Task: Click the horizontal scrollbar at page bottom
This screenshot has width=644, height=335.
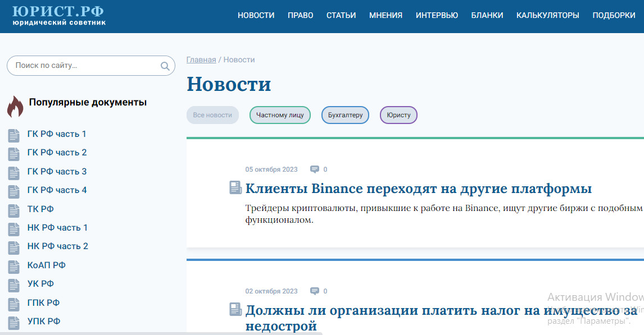Action: point(161,333)
